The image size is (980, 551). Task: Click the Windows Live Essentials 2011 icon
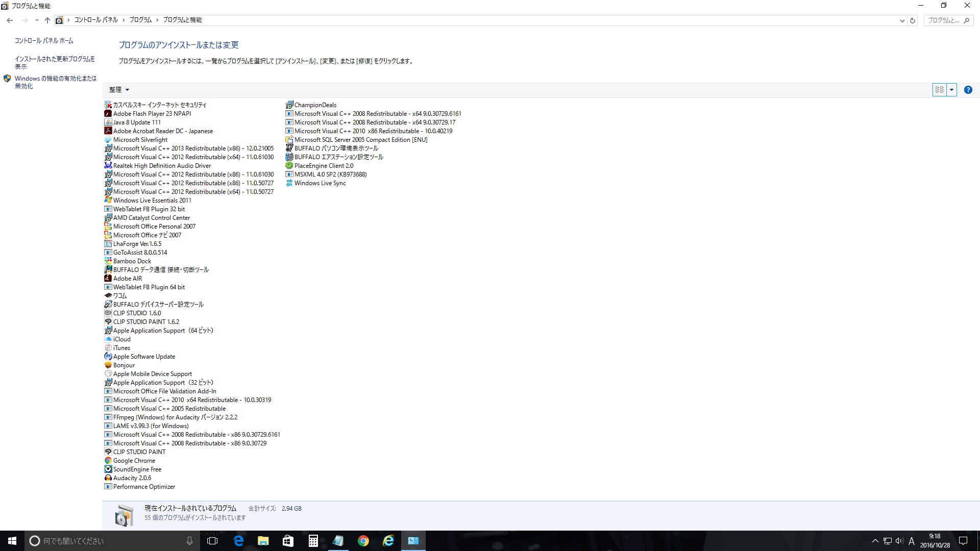108,201
